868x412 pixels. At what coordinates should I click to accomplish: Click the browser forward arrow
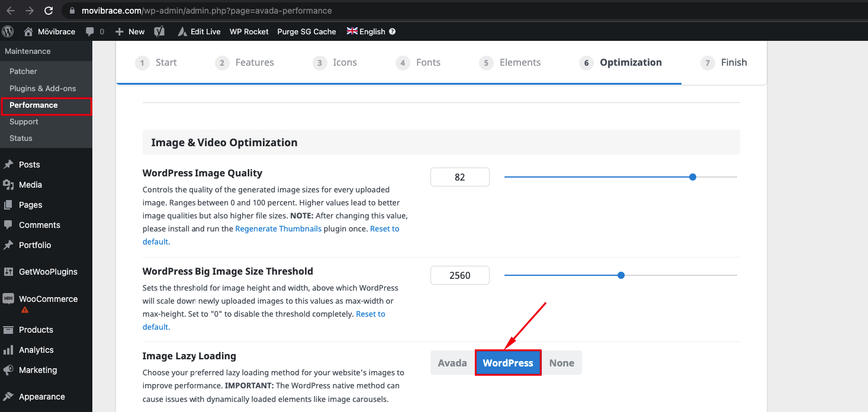click(x=30, y=11)
